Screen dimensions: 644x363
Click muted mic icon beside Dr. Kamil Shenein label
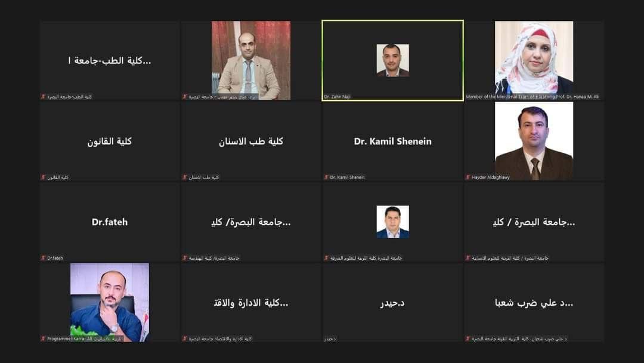[x=326, y=177]
